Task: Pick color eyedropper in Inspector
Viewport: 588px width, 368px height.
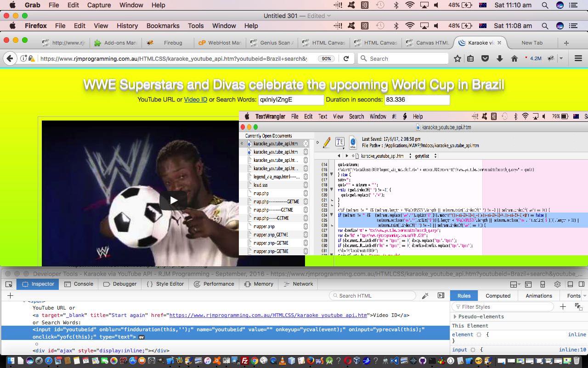Action: coord(425,296)
